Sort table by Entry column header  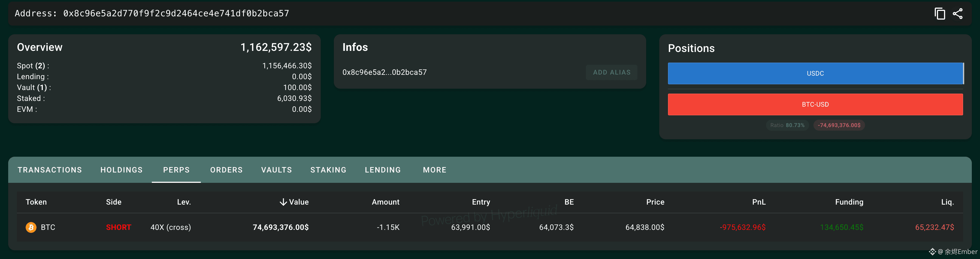(481, 202)
